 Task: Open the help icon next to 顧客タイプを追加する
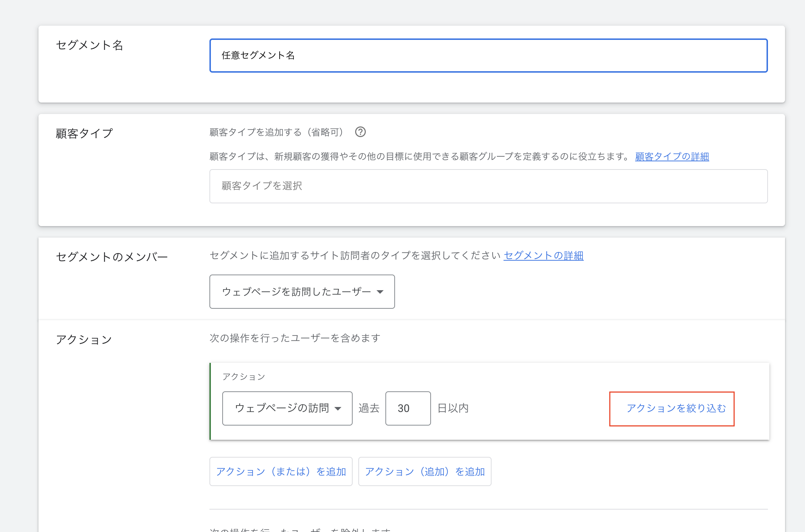pyautogui.click(x=360, y=132)
